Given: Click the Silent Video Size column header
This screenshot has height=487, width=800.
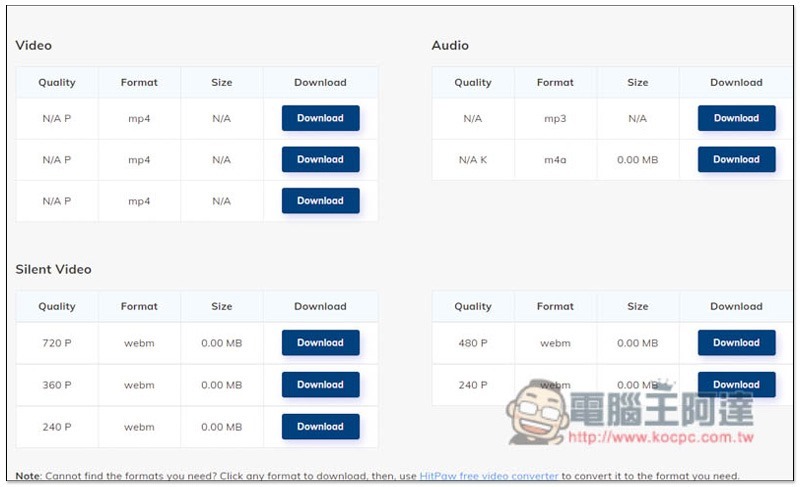Looking at the screenshot, I should pyautogui.click(x=221, y=306).
